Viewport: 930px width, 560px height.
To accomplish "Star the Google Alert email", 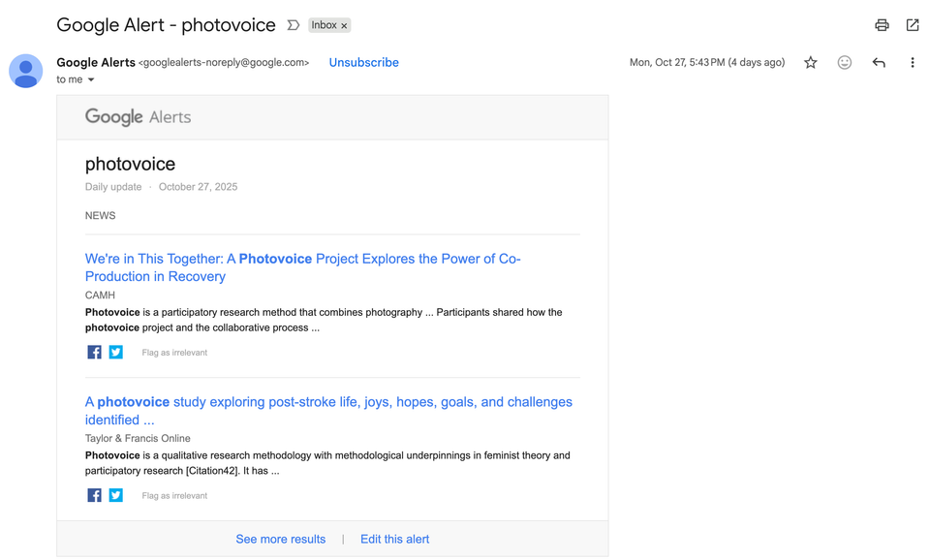I will [810, 62].
